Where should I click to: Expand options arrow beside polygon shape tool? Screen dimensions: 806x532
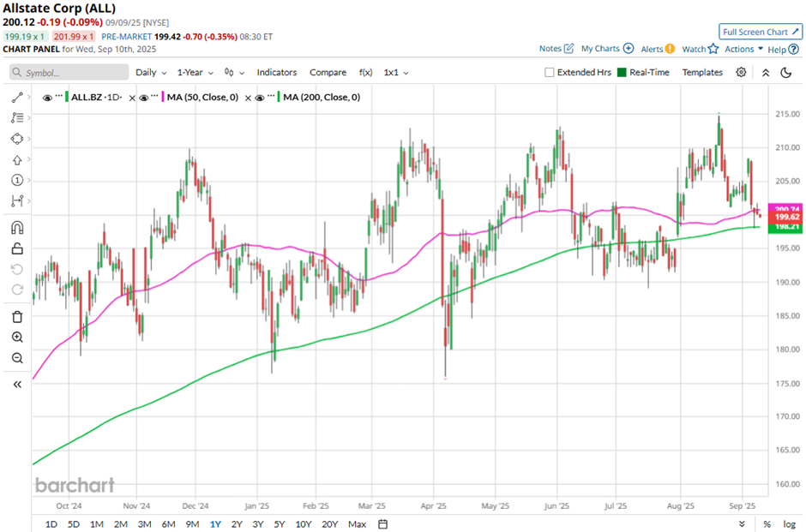pyautogui.click(x=29, y=139)
